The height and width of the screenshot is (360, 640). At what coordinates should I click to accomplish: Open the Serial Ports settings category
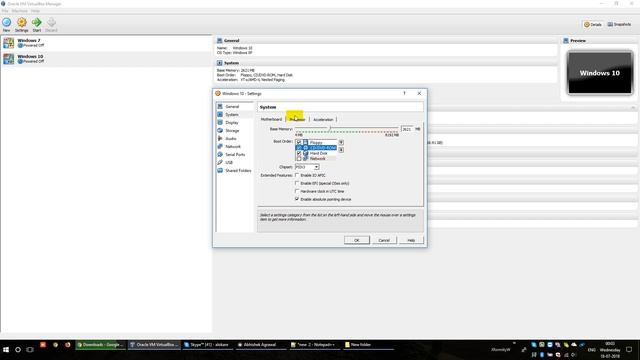pyautogui.click(x=235, y=155)
